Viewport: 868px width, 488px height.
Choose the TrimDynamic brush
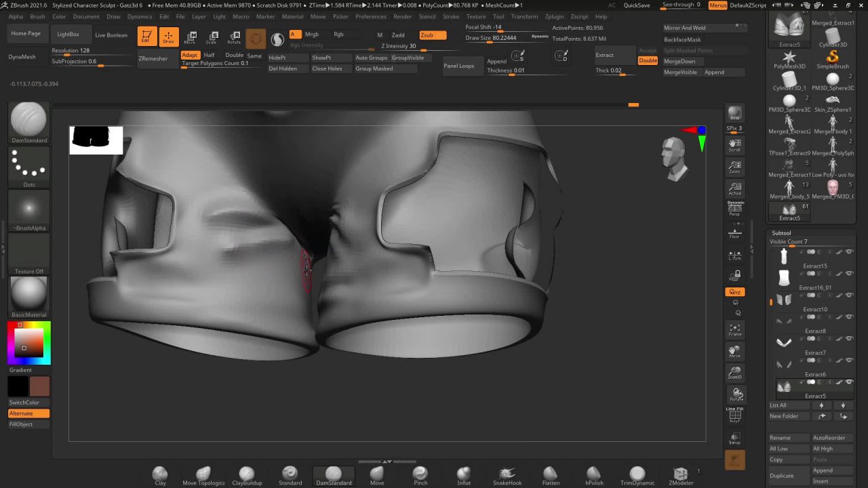click(x=637, y=474)
